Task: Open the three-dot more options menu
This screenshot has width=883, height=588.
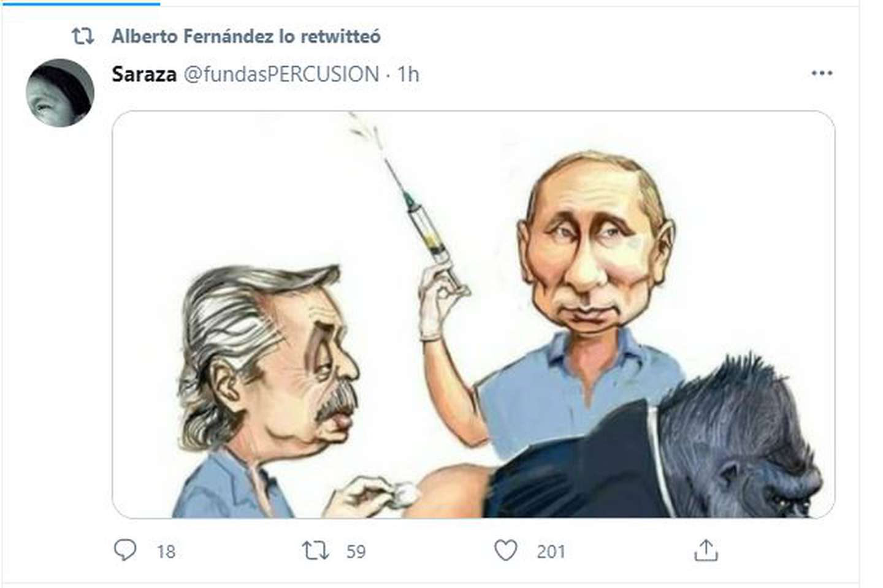Action: pyautogui.click(x=822, y=73)
